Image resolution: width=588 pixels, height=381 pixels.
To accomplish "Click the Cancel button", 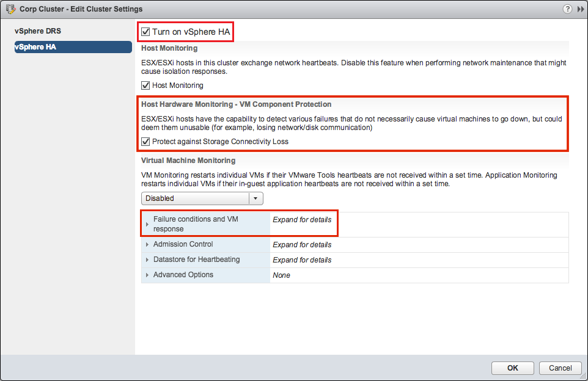I will pos(560,368).
